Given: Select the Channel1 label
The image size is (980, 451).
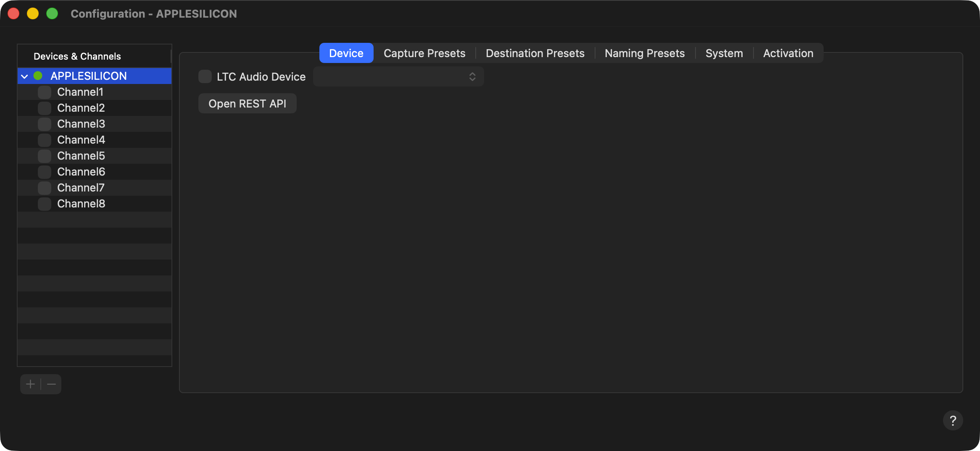Looking at the screenshot, I should 80,92.
